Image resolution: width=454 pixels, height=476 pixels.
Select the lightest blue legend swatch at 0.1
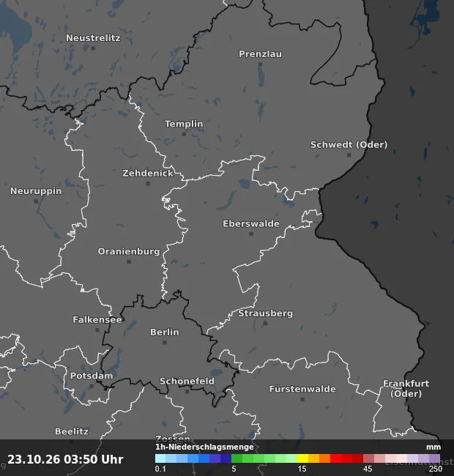coord(160,458)
